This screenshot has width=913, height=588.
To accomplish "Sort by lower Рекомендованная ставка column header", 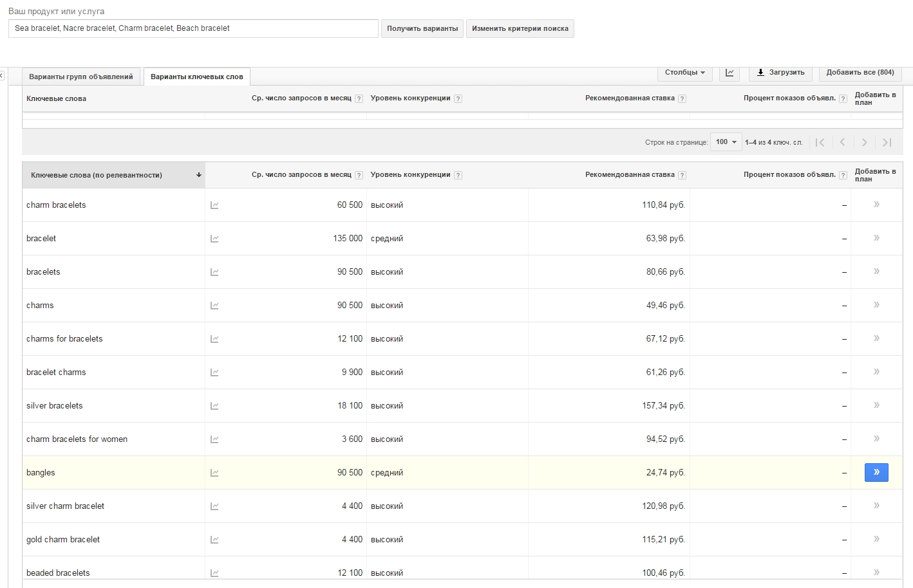I will pos(630,175).
